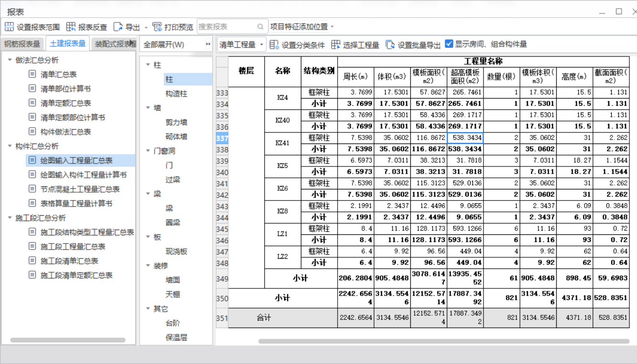Collapse the 门窗洞 category
This screenshot has width=637, height=364.
coord(148,151)
